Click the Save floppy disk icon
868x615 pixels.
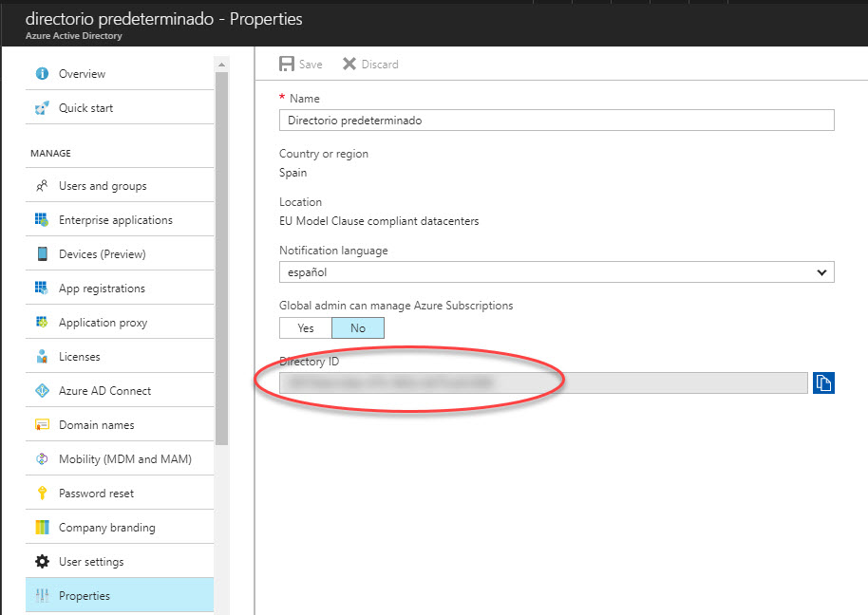pyautogui.click(x=287, y=65)
